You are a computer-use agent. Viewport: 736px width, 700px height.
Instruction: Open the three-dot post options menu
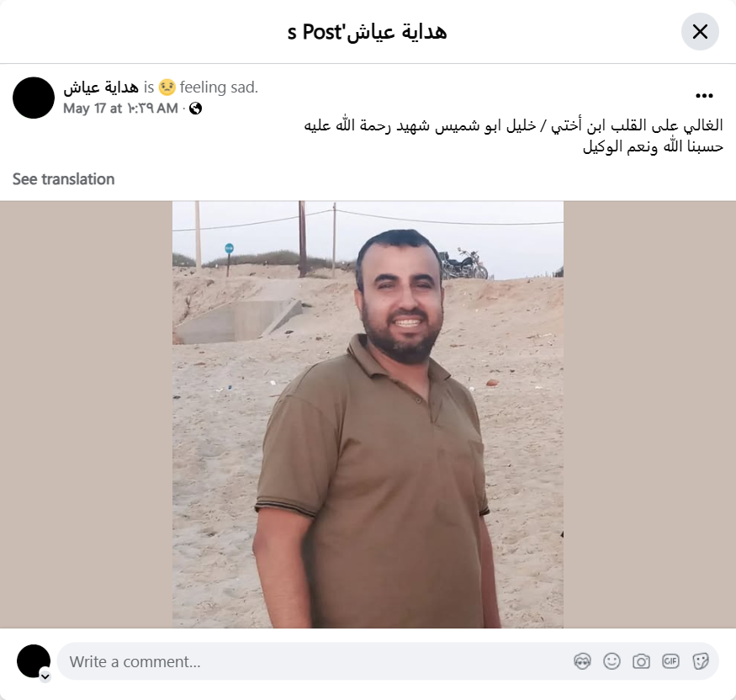point(704,96)
